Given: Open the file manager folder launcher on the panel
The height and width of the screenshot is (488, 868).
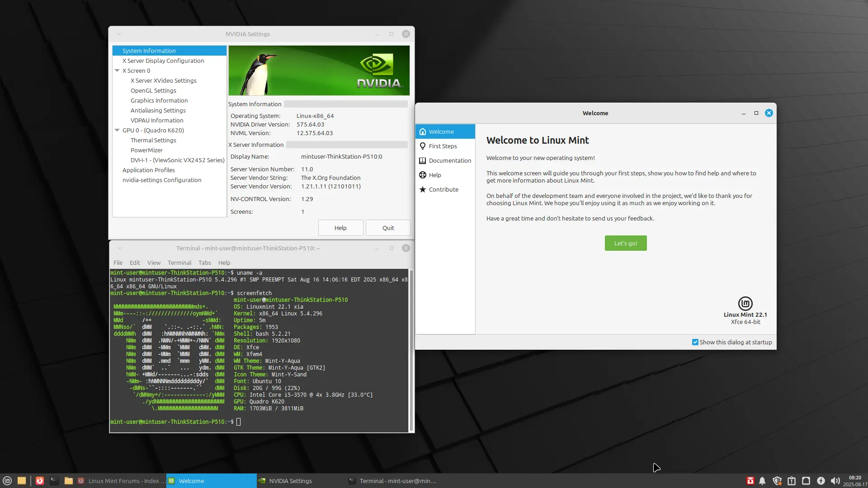Looking at the screenshot, I should tap(69, 481).
